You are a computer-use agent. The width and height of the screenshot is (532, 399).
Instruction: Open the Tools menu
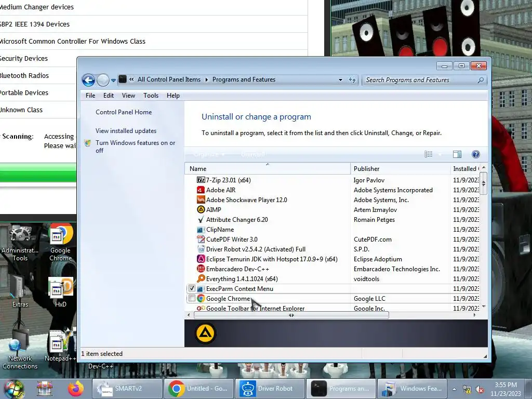[x=151, y=96]
